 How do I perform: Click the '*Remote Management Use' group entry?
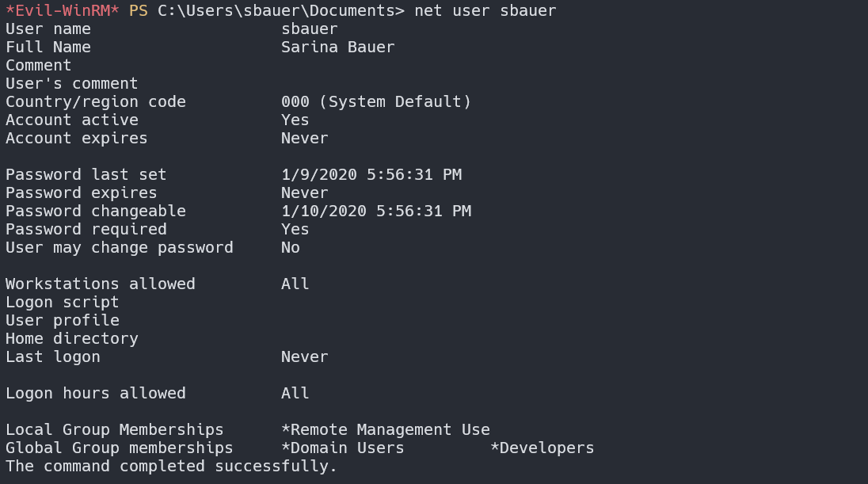tap(386, 430)
